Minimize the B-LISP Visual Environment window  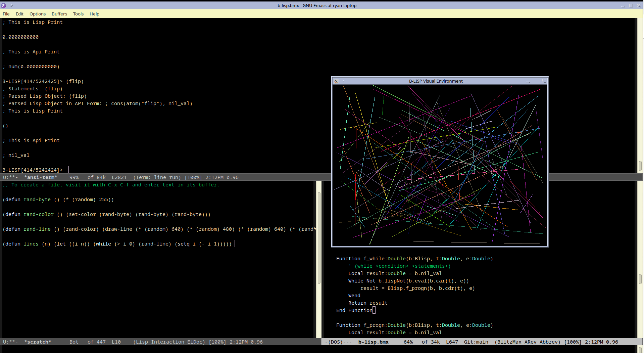click(528, 81)
